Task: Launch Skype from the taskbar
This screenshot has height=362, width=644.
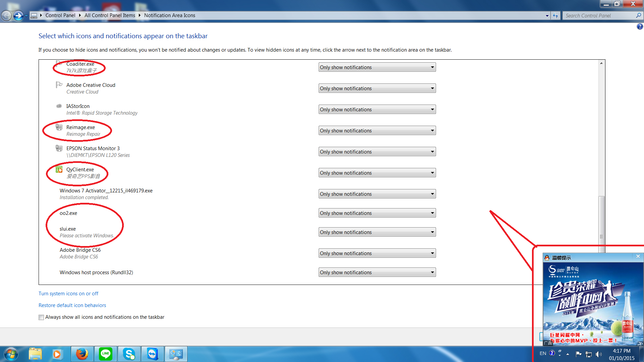Action: [x=129, y=354]
